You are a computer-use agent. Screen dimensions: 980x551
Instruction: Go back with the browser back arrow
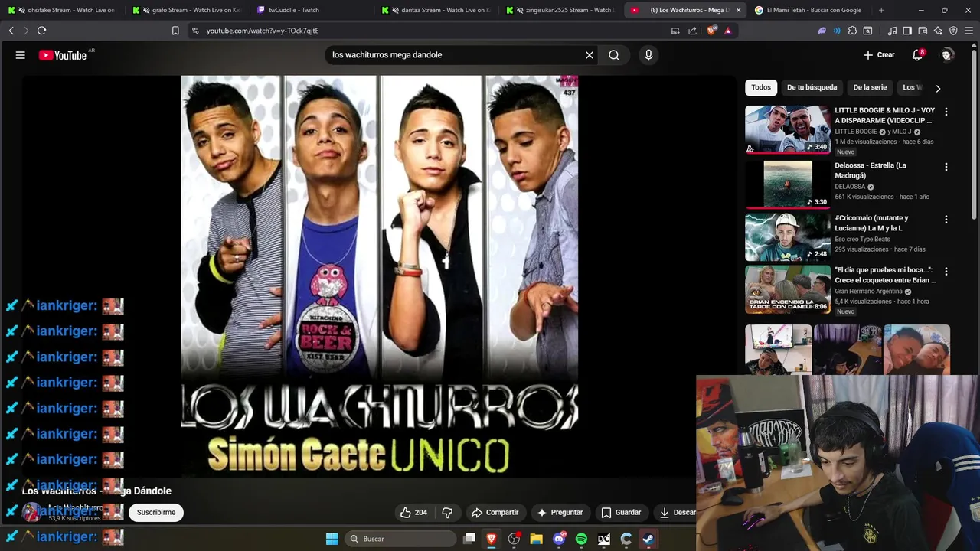(11, 31)
